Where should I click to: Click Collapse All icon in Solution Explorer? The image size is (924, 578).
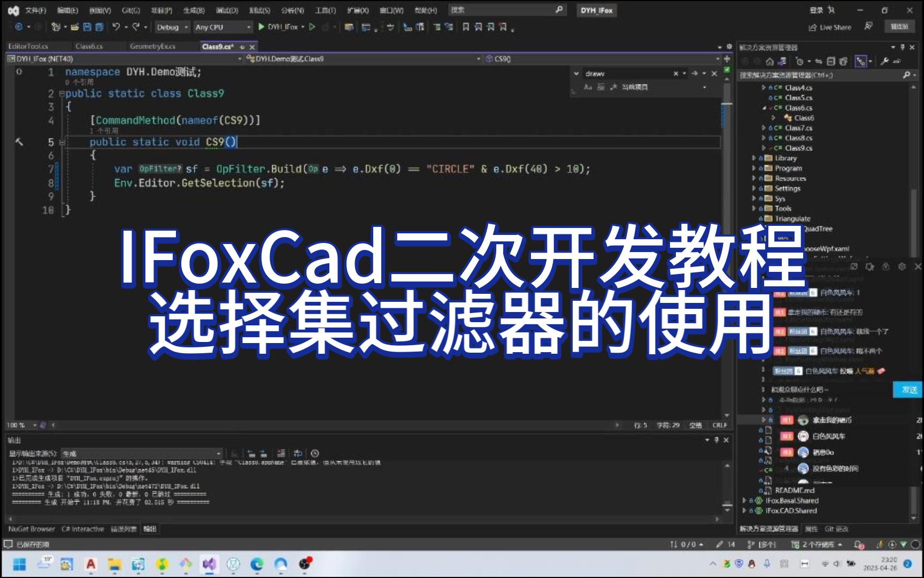[831, 62]
